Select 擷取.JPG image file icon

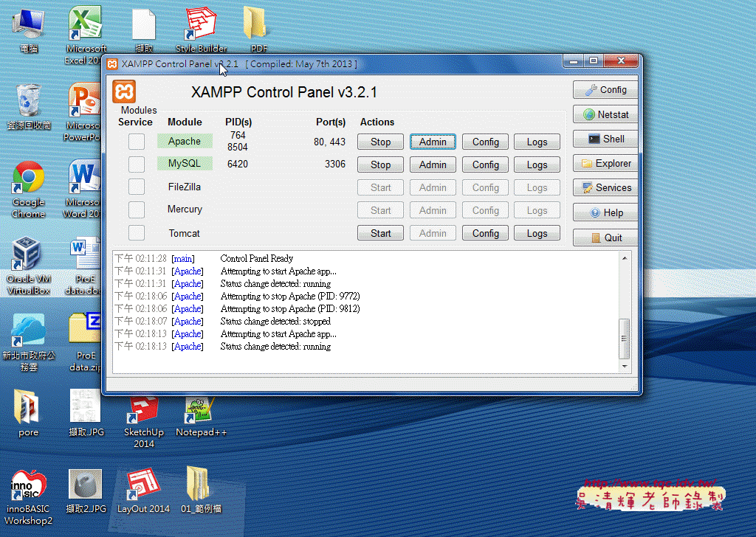86,413
